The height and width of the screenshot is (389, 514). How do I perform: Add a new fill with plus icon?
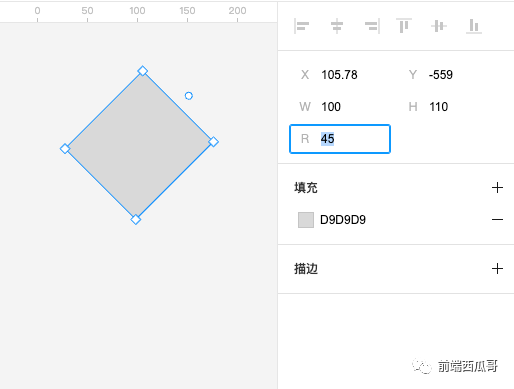497,188
